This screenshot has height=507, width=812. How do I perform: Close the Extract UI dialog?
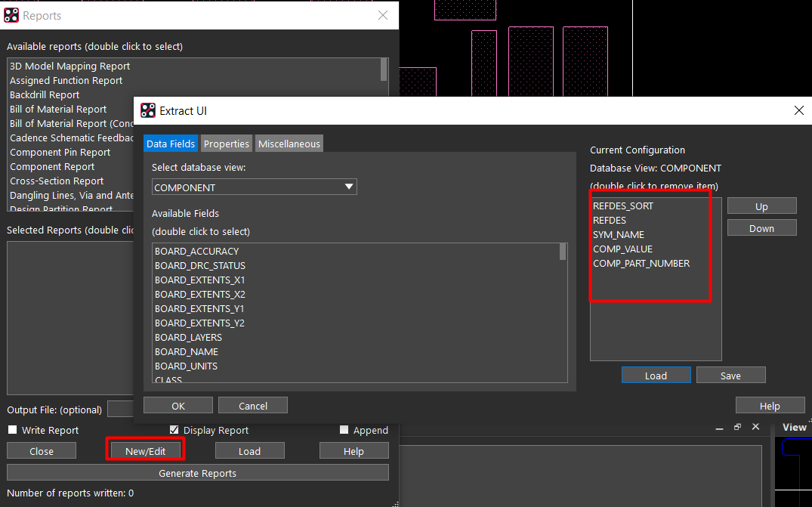click(799, 111)
